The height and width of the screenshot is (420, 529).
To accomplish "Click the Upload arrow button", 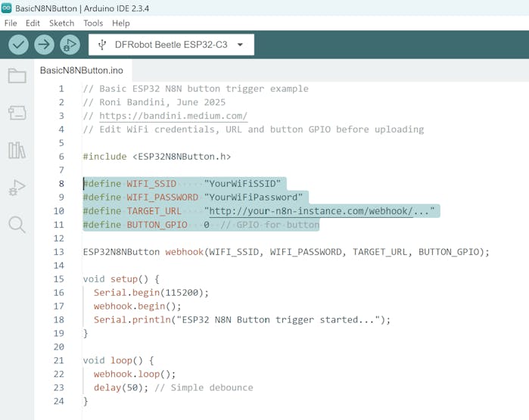I will [44, 45].
